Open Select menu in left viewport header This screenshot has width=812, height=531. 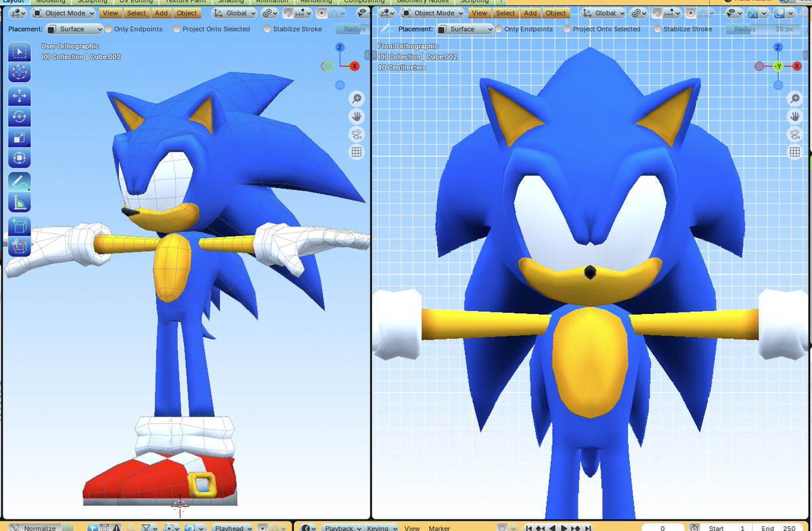(136, 13)
